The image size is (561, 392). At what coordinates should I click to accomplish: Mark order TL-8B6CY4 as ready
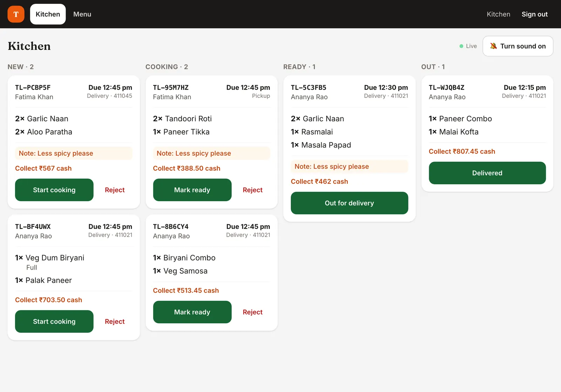pos(192,312)
